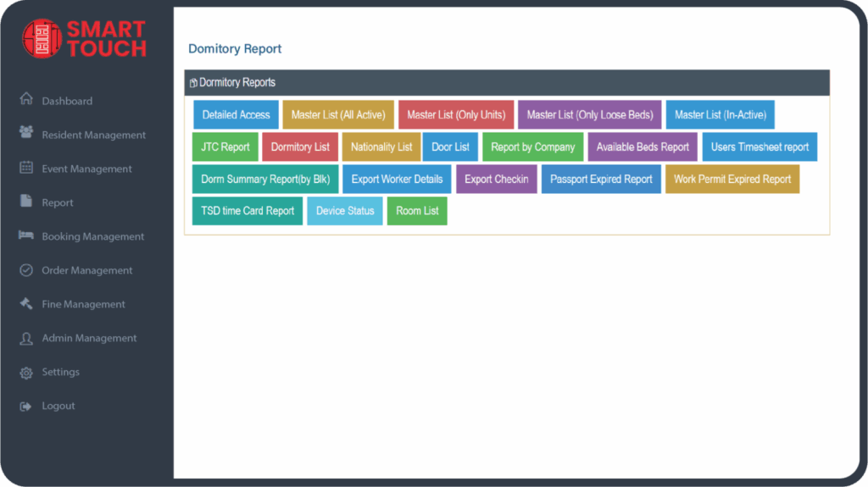Generate the JTC Report
Screen dimensions: 868x487
225,147
